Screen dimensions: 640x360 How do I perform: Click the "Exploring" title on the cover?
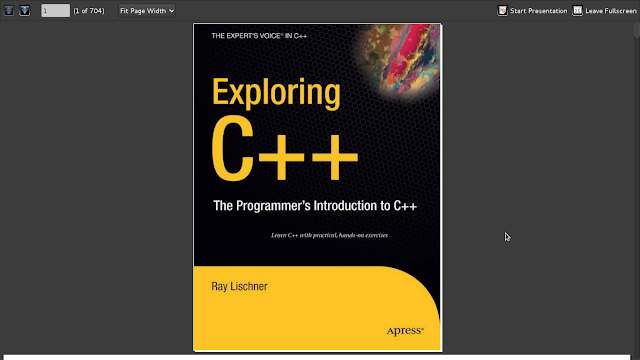point(276,94)
